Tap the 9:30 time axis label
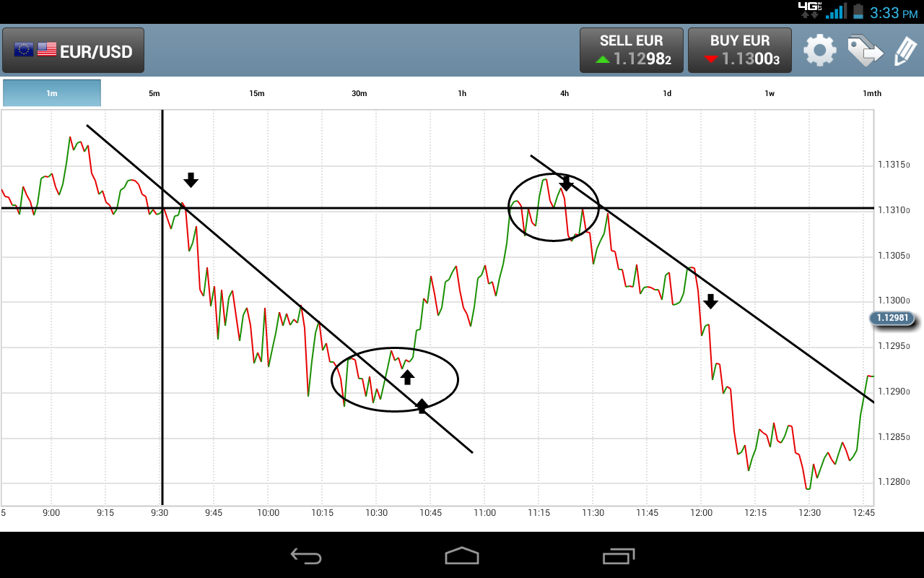 [160, 513]
